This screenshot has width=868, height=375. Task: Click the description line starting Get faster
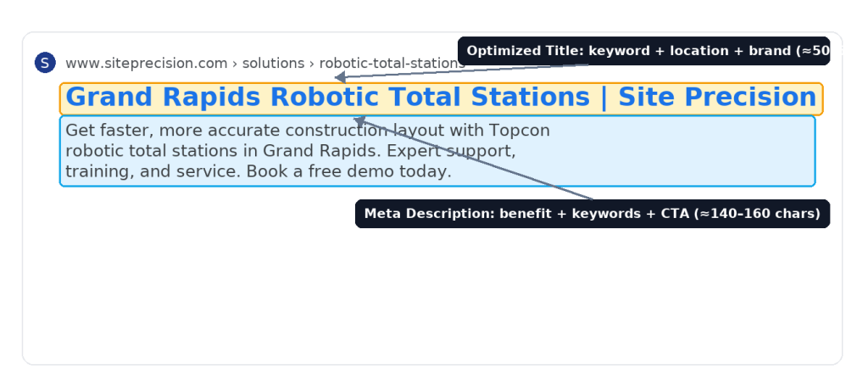coord(307,131)
